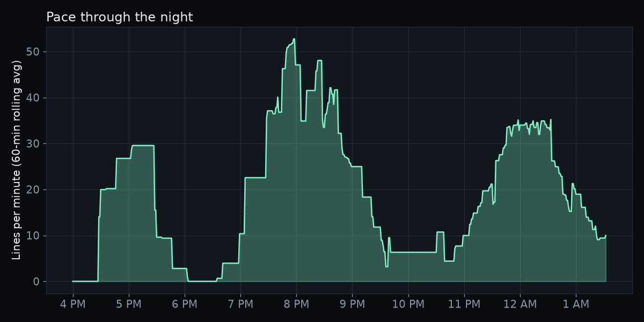
Task: Click the "20" y-axis tick label
Action: [x=33, y=190]
